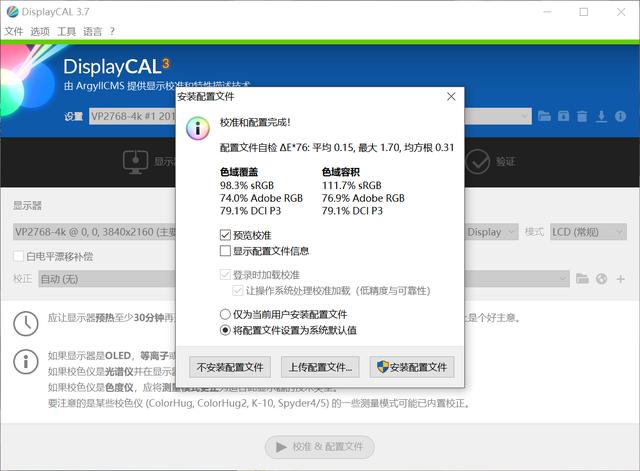Click the circled info hint icon
Viewport: 640px width, 471px height.
(x=26, y=362)
